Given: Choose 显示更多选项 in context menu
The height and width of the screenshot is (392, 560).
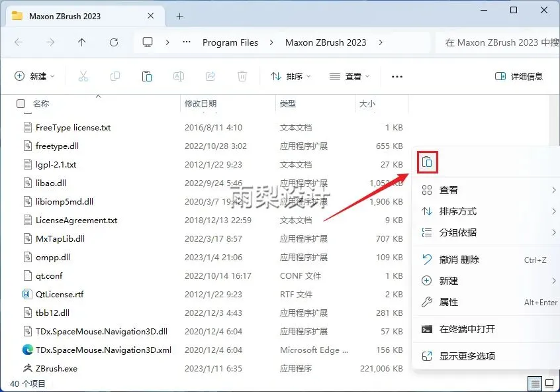Looking at the screenshot, I should pos(487,356).
